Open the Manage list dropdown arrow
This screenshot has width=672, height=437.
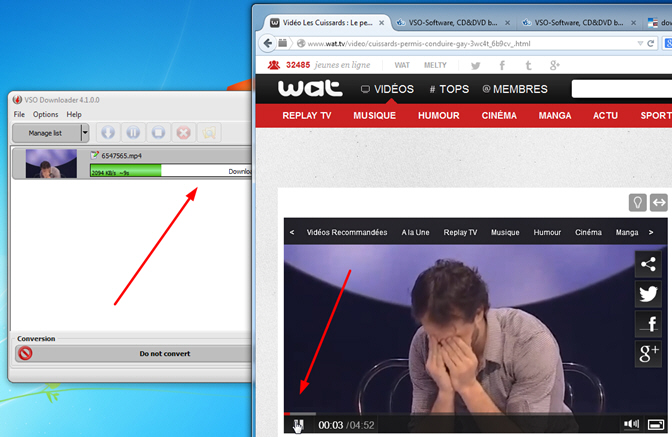[x=85, y=133]
